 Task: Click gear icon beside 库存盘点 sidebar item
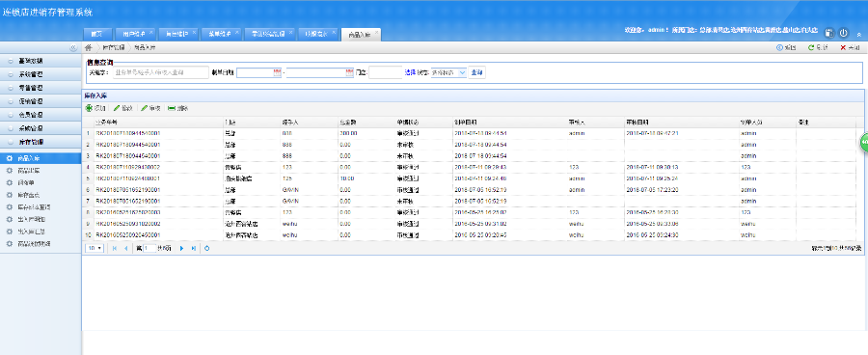point(9,195)
